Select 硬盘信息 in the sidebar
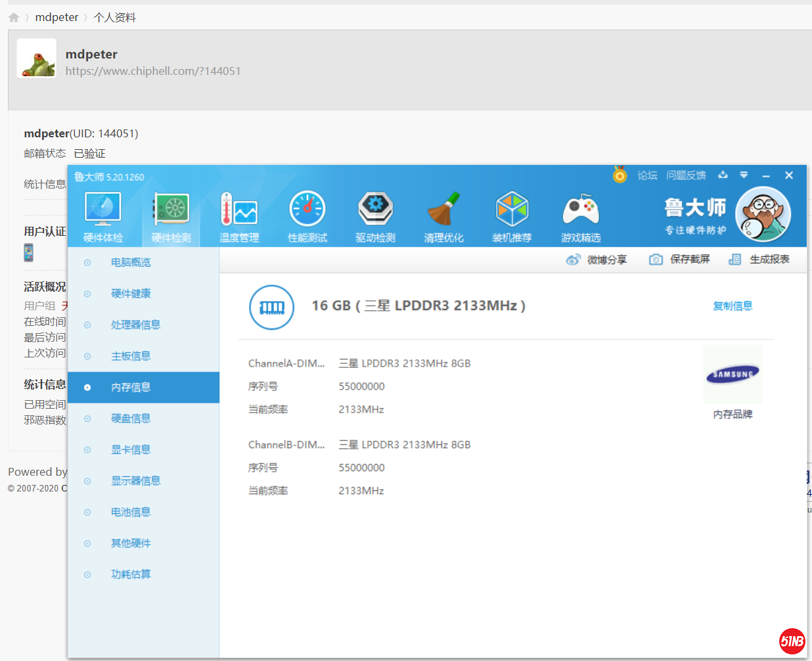Screen dimensions: 812x661 (x=131, y=419)
